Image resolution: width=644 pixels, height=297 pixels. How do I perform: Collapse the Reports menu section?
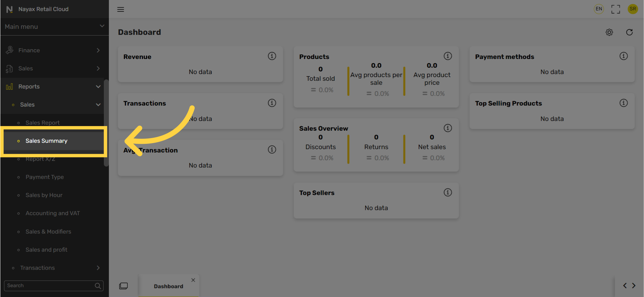click(53, 86)
